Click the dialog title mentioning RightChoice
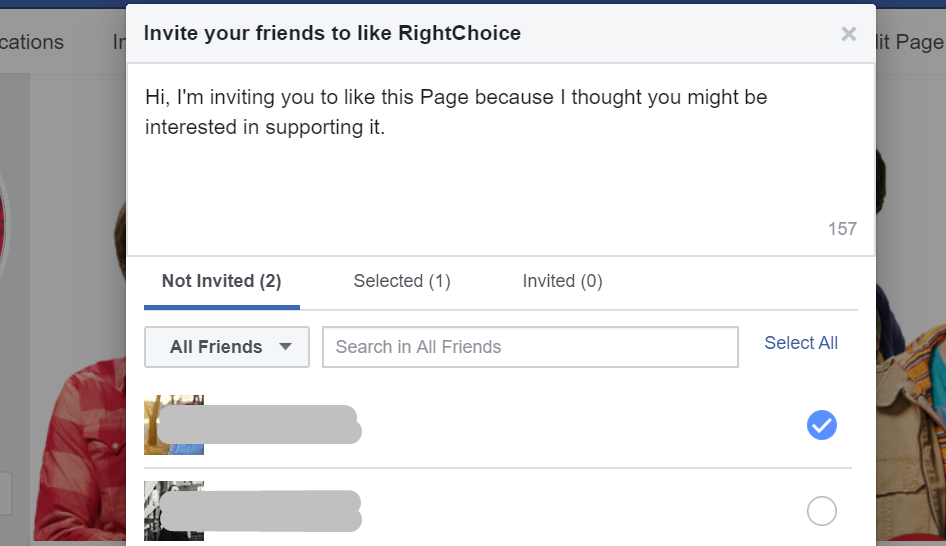Viewport: 946px width, 546px height. coord(332,33)
